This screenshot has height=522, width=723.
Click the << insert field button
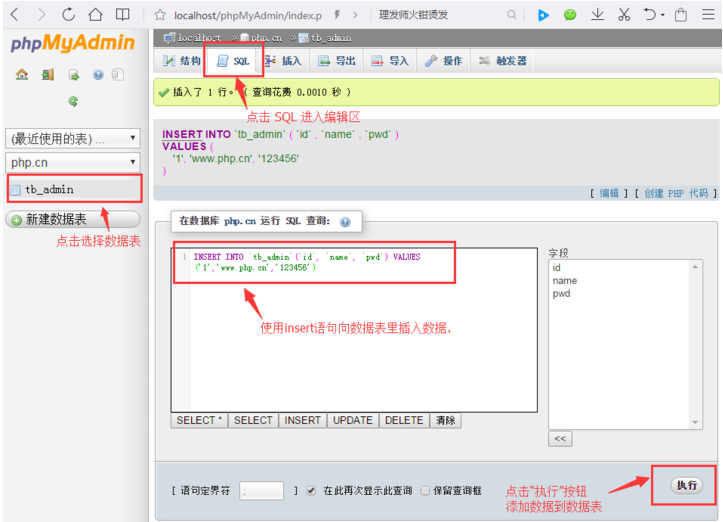coord(560,439)
